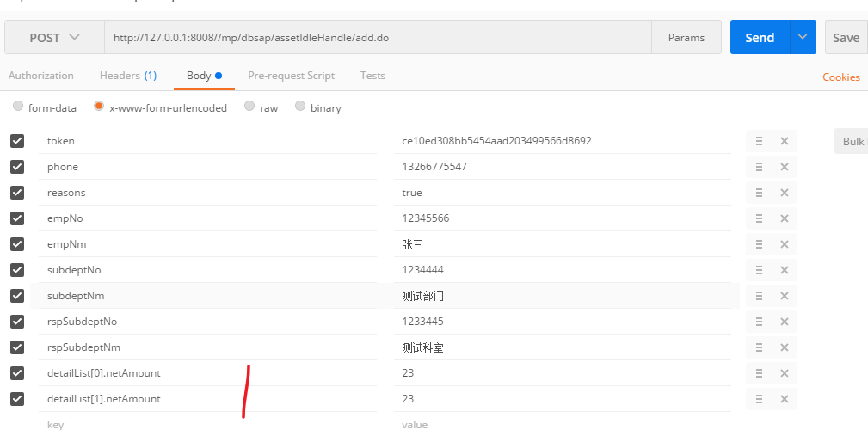Delete the subdeptNm parameter row

pyautogui.click(x=784, y=296)
